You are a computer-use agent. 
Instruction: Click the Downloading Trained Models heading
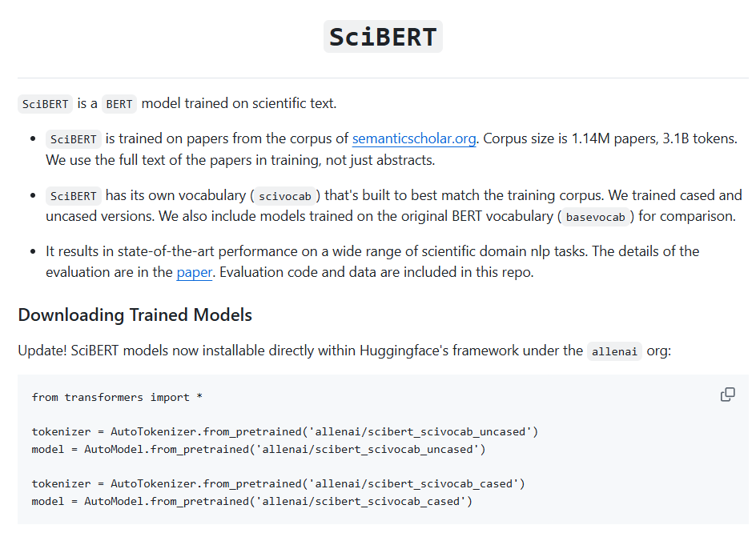(135, 315)
